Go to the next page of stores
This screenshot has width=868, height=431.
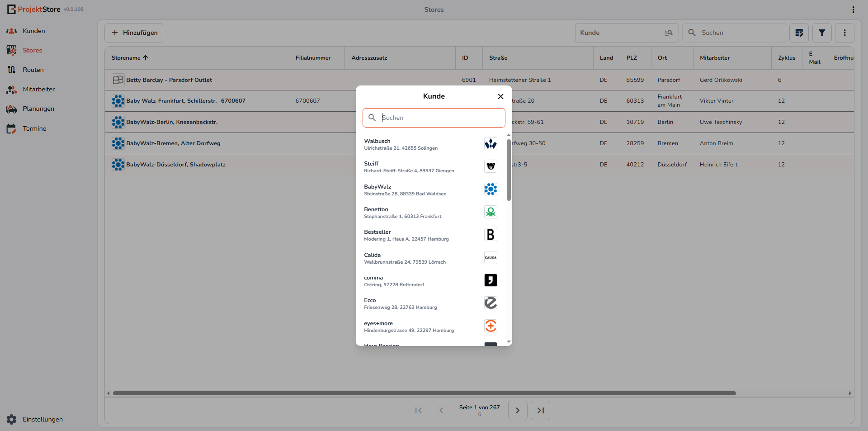click(518, 411)
